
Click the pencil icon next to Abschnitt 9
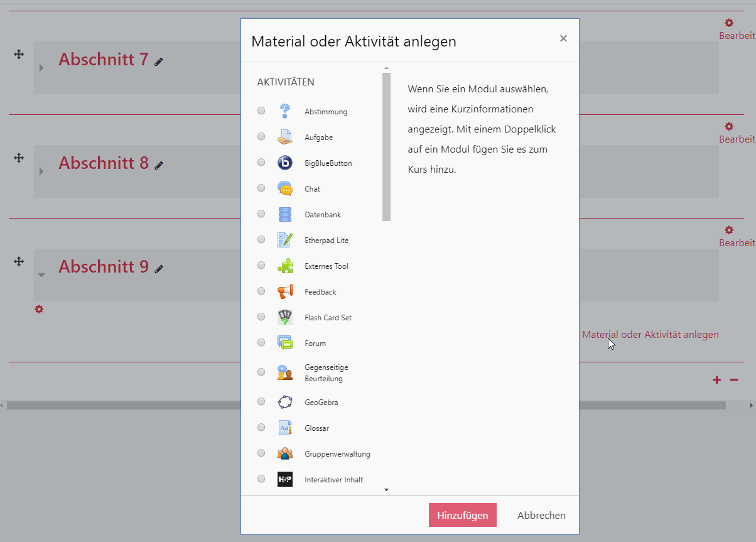coord(159,269)
